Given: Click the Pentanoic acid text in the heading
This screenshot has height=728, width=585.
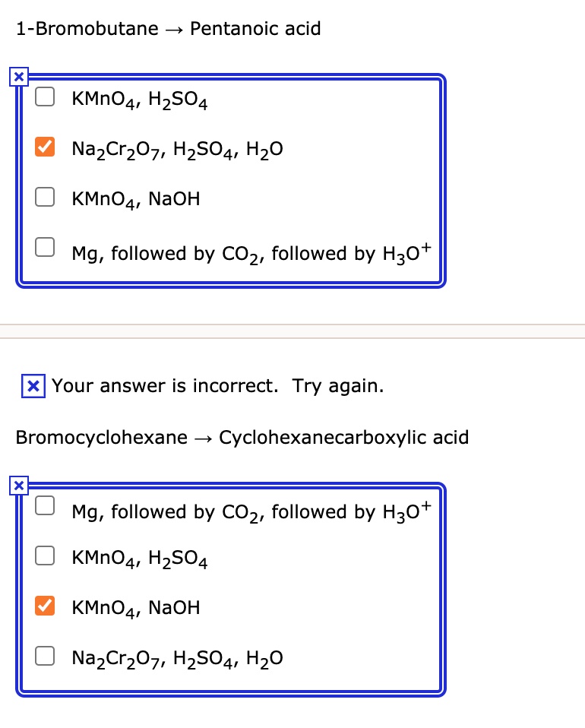Looking at the screenshot, I should pyautogui.click(x=255, y=28).
